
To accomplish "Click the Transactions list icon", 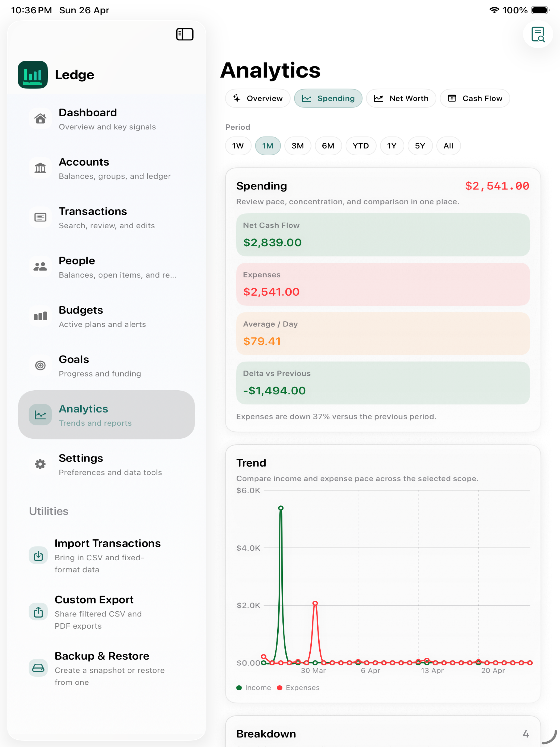I will pyautogui.click(x=40, y=217).
